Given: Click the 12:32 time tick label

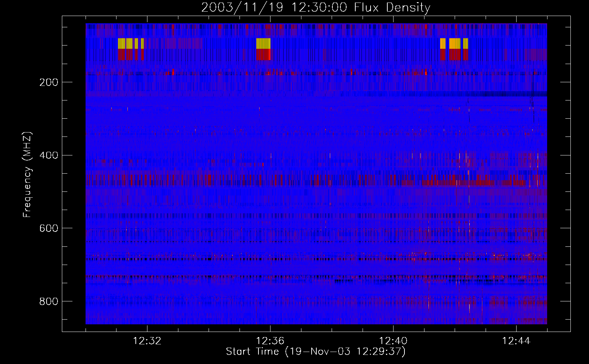Looking at the screenshot, I should pyautogui.click(x=147, y=341).
